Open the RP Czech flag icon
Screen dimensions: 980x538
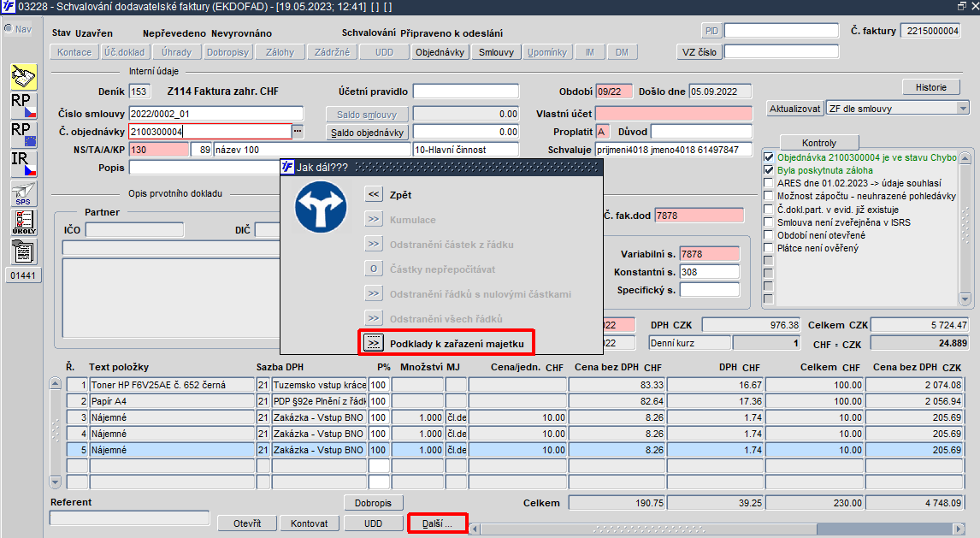coord(24,105)
